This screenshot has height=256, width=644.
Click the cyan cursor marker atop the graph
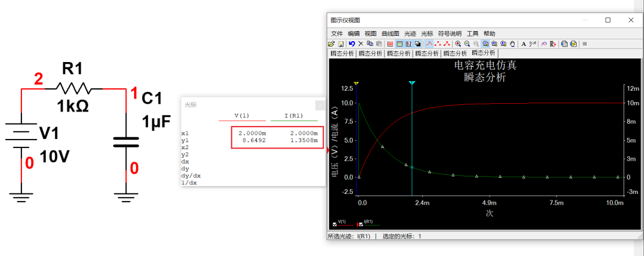[411, 83]
